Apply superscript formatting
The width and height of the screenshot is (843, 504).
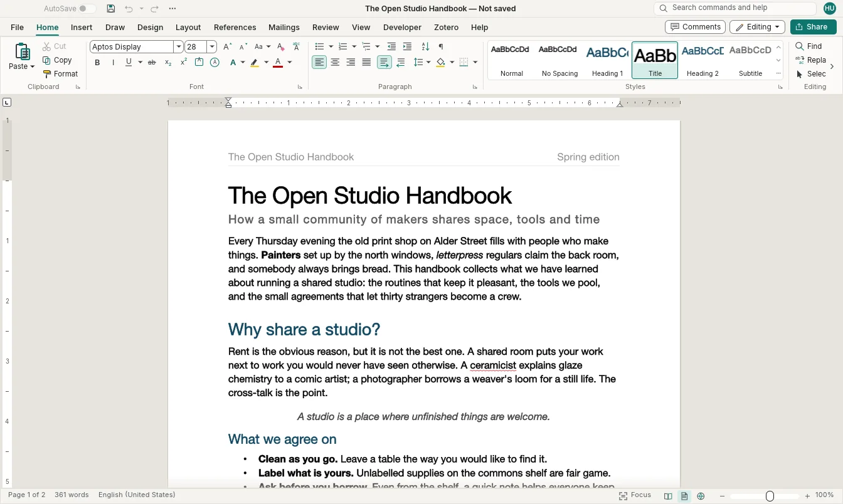[184, 62]
